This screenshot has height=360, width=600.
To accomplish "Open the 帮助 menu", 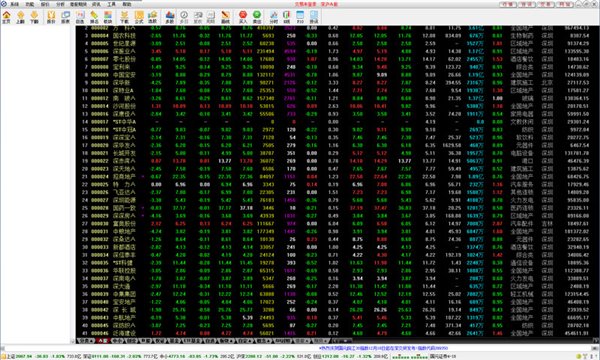I will tap(127, 4).
